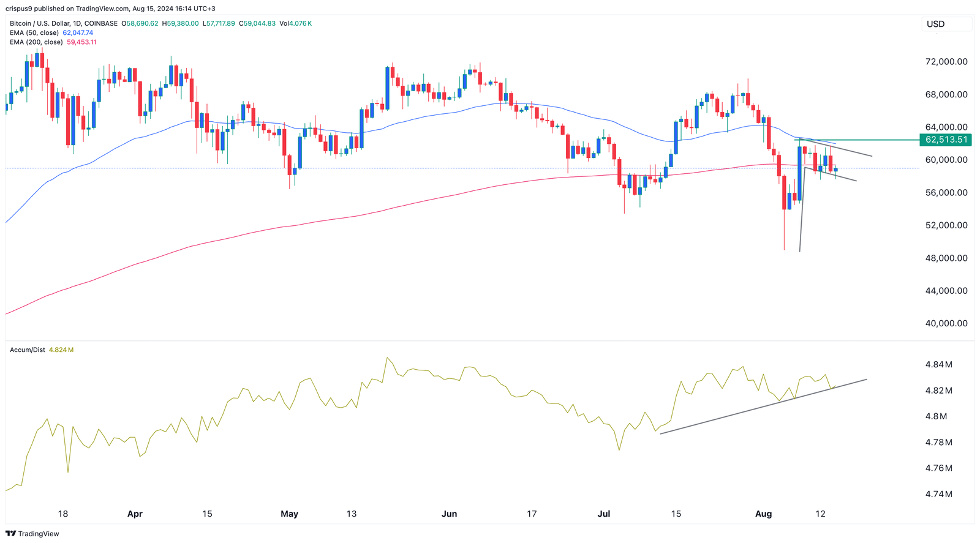Screen dimensions: 980x543
Task: Click the 12 date label on time axis
Action: tap(821, 514)
